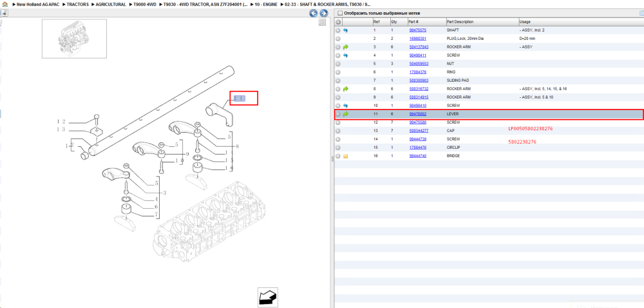Image resolution: width=644 pixels, height=308 pixels.
Task: Open part number 99475575 link
Action: (x=418, y=30)
